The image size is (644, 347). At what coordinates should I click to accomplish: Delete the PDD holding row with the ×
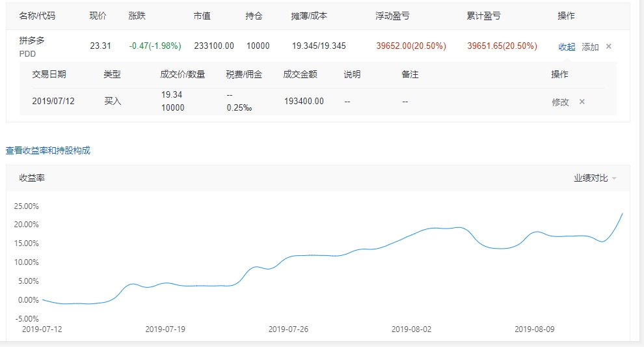609,46
